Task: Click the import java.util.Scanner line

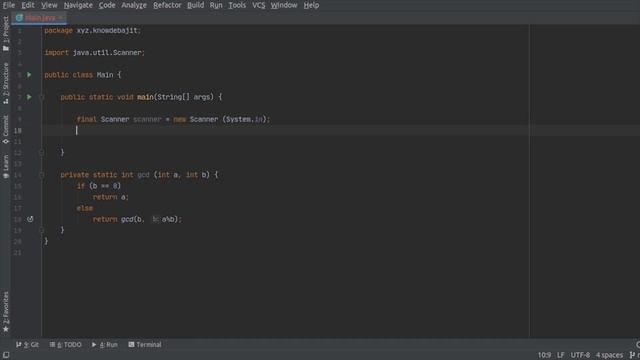Action: click(x=94, y=53)
